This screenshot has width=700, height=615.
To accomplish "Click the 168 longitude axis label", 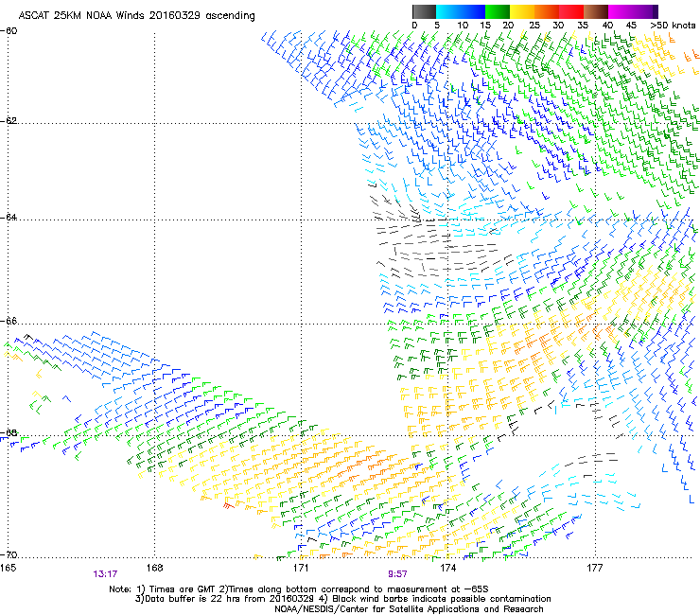I will pyautogui.click(x=154, y=568).
